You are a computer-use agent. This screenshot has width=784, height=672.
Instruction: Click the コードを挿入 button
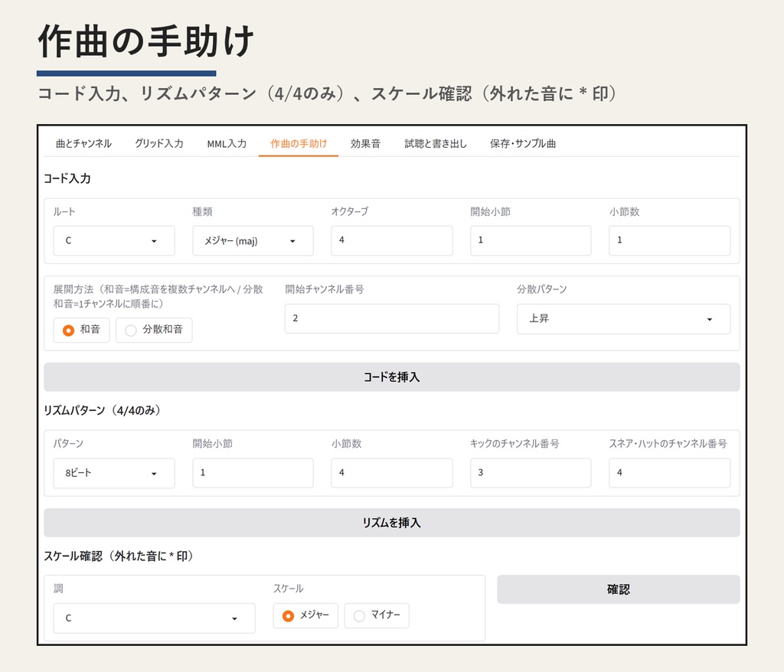(392, 377)
